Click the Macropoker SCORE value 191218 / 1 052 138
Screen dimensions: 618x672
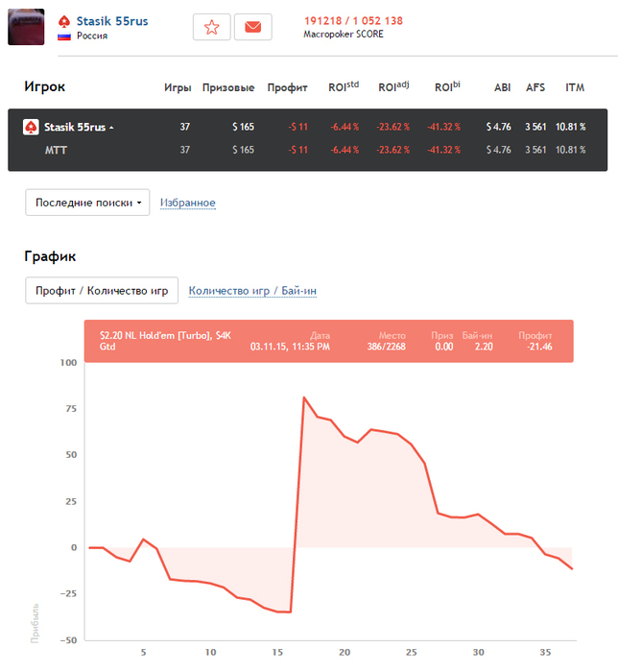[x=353, y=21]
